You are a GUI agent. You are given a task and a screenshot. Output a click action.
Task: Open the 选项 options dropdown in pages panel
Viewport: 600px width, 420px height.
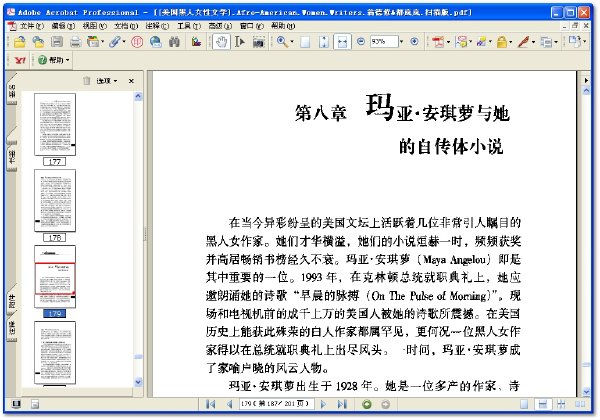[109, 80]
